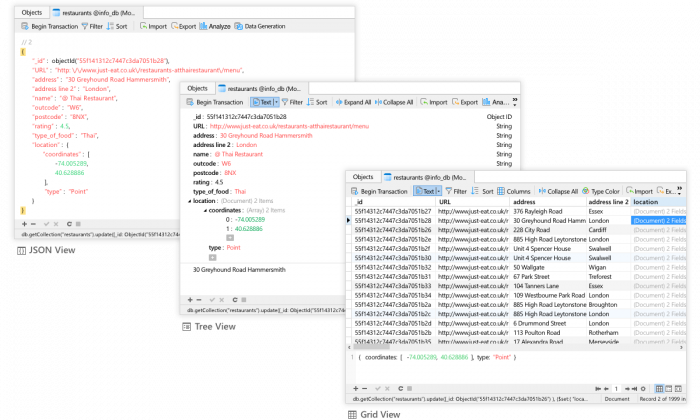Go to previous record in Grid View navigator
Image resolution: width=700 pixels, height=420 pixels.
(x=606, y=389)
